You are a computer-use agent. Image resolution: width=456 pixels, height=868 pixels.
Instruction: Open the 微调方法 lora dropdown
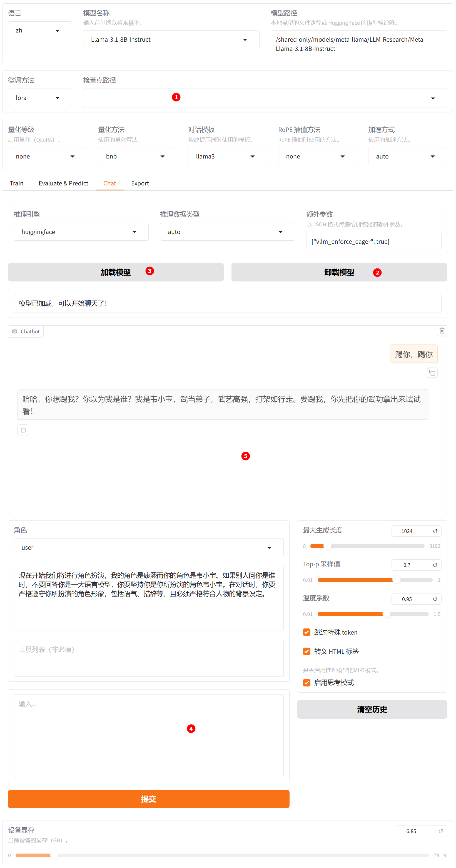tap(40, 98)
